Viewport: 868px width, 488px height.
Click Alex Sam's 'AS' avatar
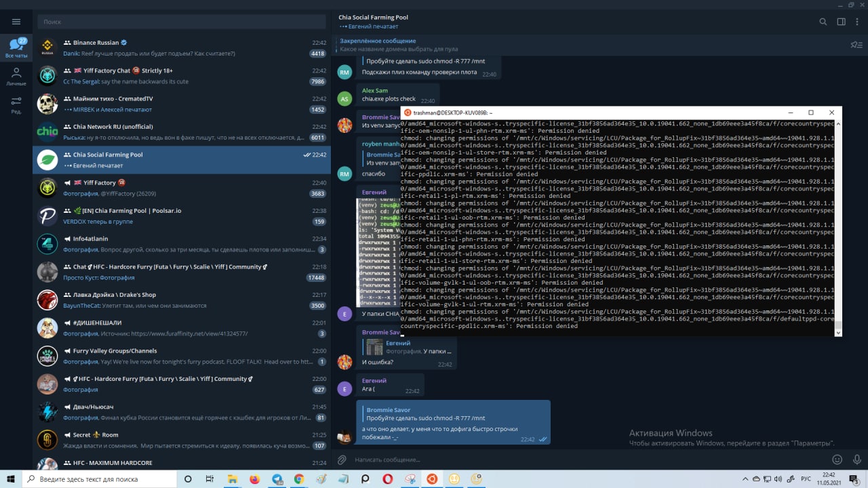344,98
